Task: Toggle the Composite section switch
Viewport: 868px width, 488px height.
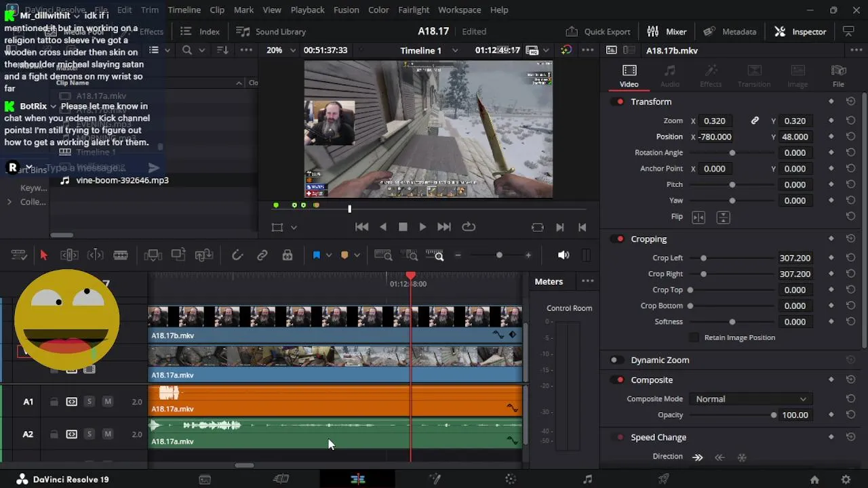Action: 618,380
